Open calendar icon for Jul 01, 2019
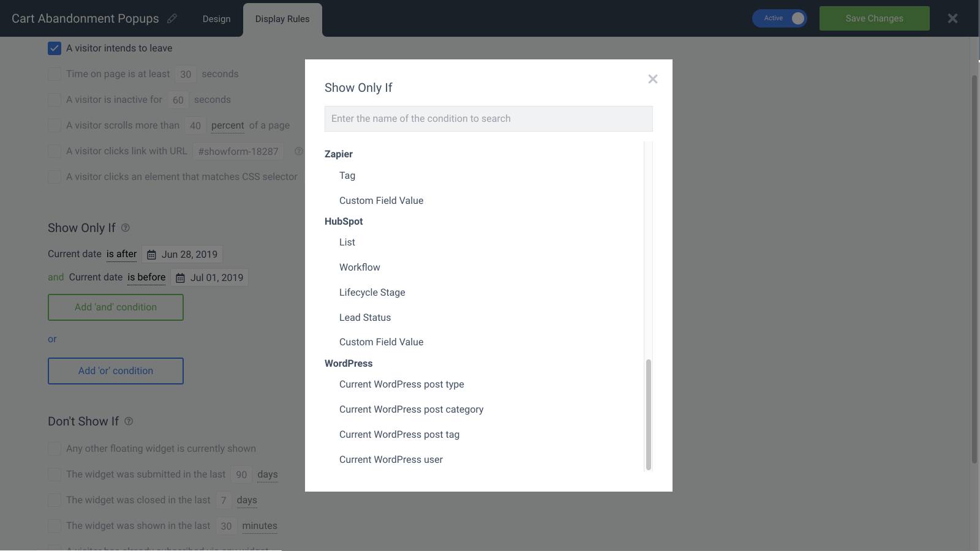Viewport: 980px width, 551px height. click(x=180, y=278)
